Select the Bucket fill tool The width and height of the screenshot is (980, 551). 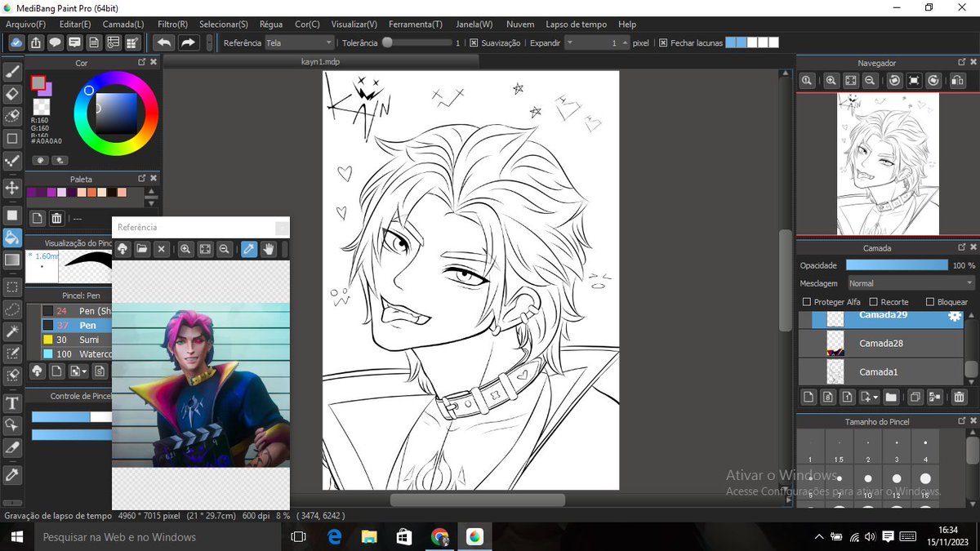click(12, 238)
